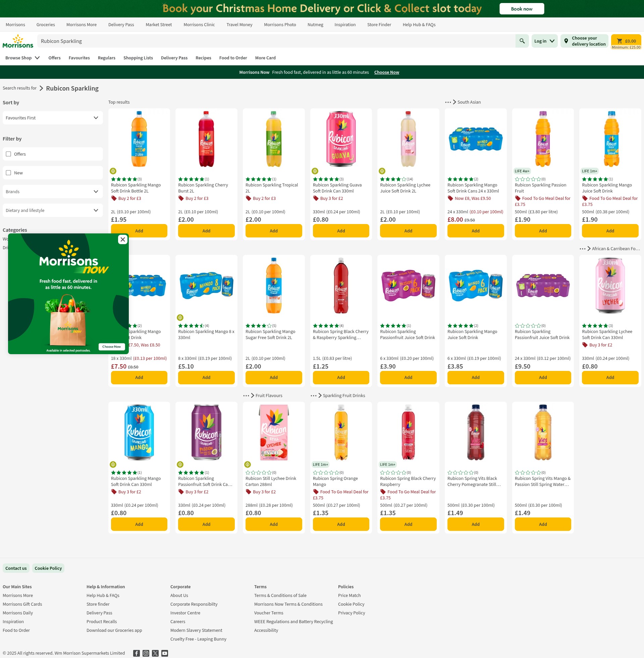The width and height of the screenshot is (644, 658).
Task: Open Regulars in navigation
Action: point(107,58)
